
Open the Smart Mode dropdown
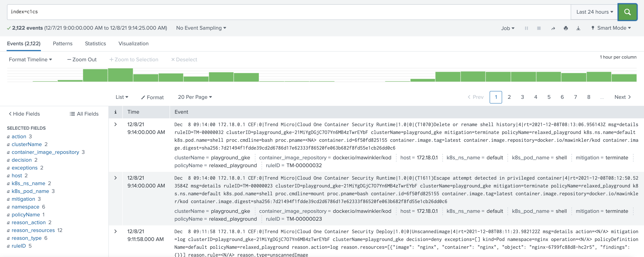click(611, 28)
